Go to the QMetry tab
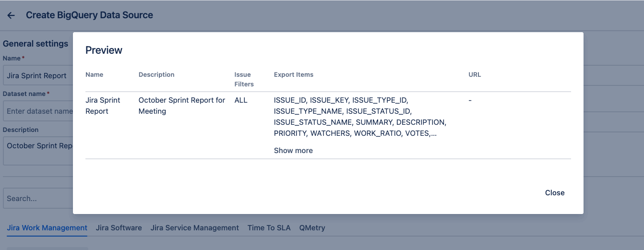 click(312, 228)
